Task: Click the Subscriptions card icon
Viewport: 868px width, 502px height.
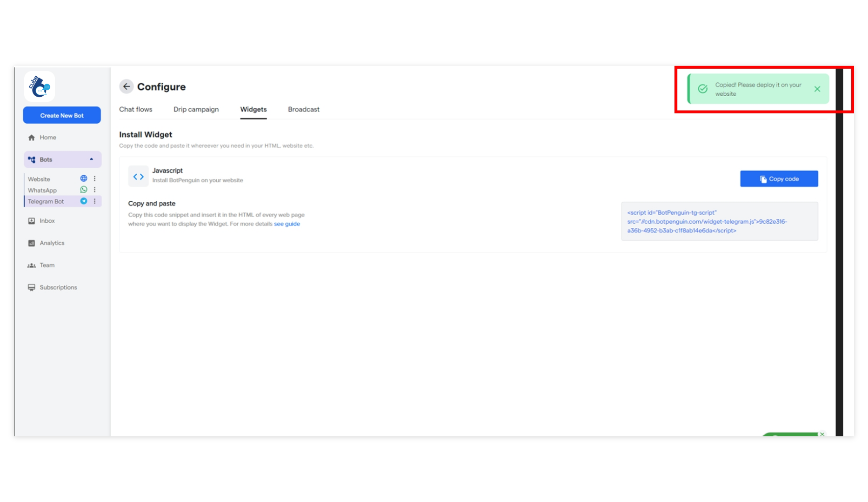Action: 32,288
